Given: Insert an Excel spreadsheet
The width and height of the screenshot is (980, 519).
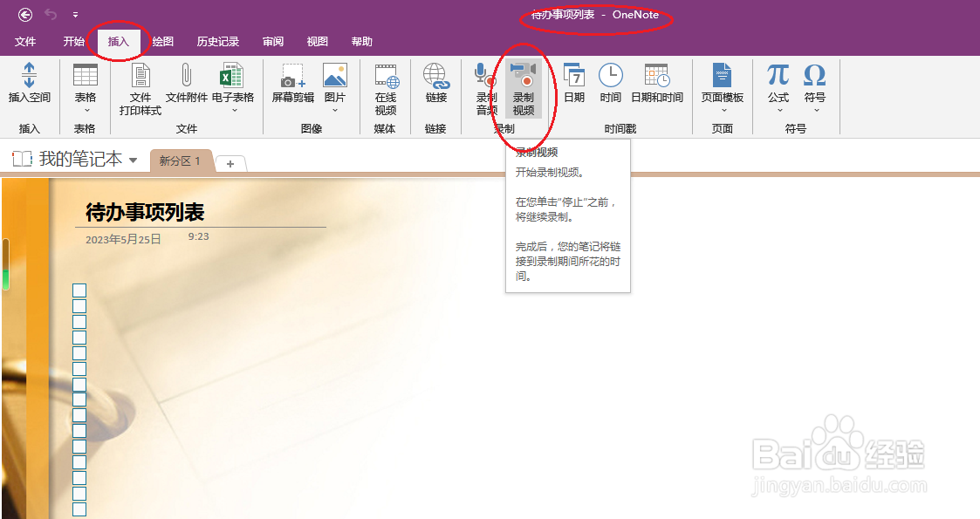Looking at the screenshot, I should pyautogui.click(x=231, y=75).
